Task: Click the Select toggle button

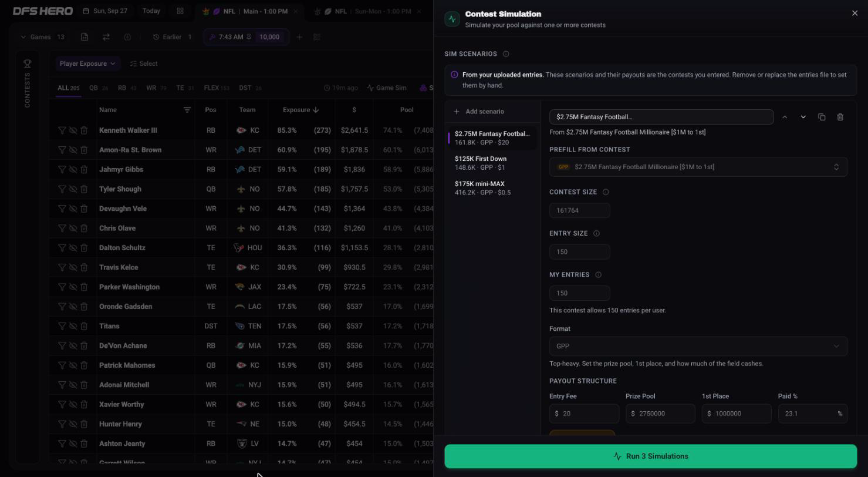Action: (144, 63)
